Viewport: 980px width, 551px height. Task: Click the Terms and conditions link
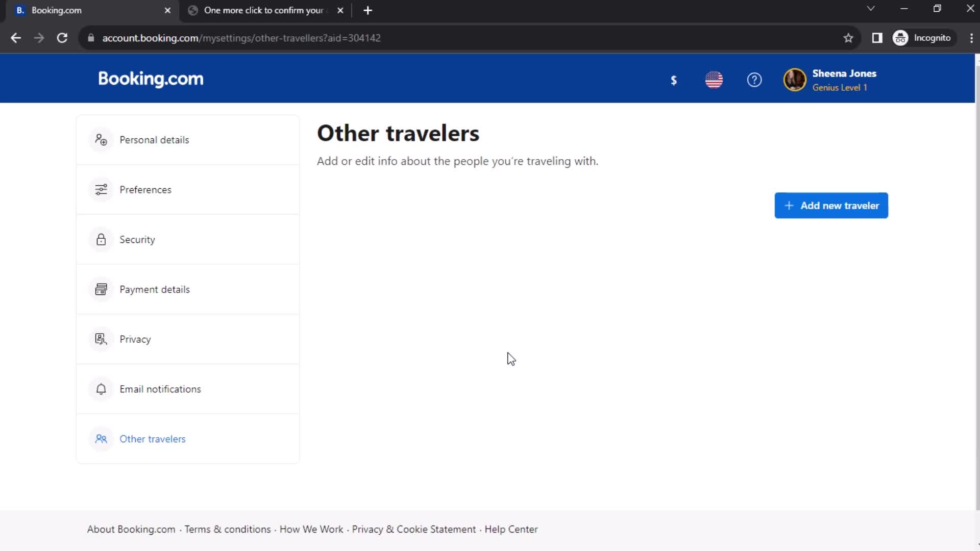pos(227,529)
